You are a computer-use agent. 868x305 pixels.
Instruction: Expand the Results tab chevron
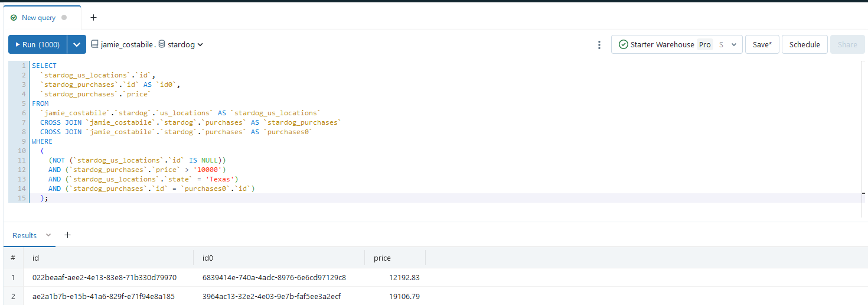click(x=48, y=235)
